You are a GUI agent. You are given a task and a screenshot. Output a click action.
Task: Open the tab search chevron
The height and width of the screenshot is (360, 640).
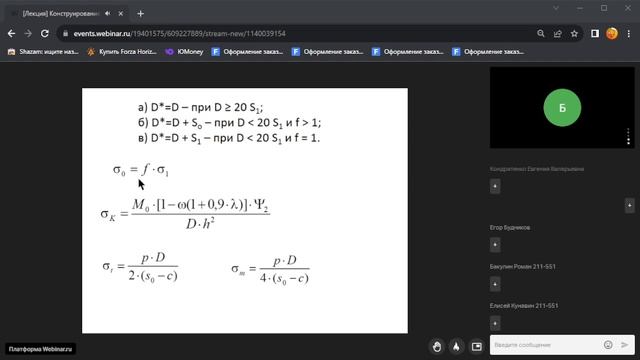[556, 8]
